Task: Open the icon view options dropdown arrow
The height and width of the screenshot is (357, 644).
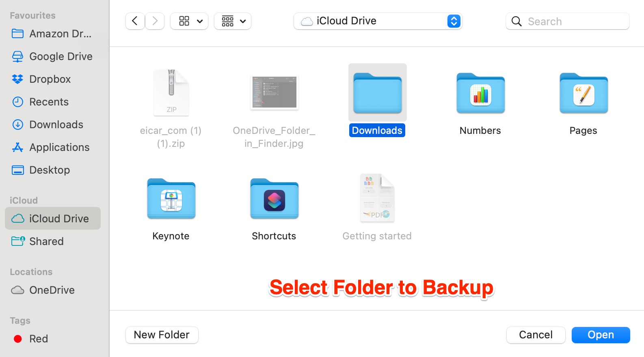Action: [x=200, y=21]
